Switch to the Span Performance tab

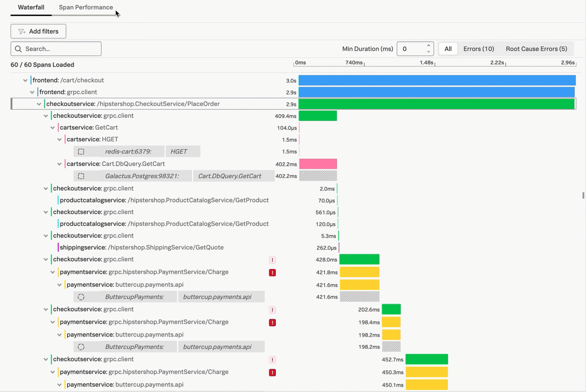85,7
